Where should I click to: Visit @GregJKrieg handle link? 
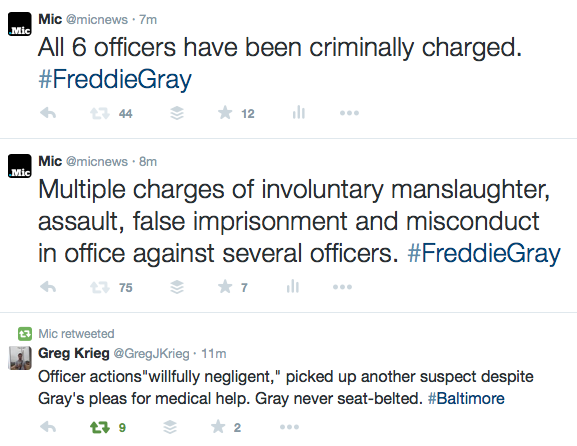coord(151,354)
